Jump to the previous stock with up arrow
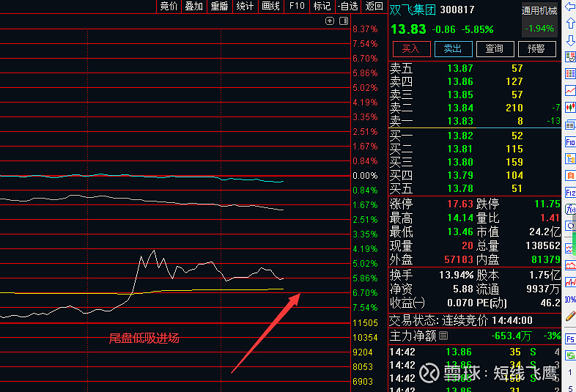576x392 pixels. tap(570, 23)
